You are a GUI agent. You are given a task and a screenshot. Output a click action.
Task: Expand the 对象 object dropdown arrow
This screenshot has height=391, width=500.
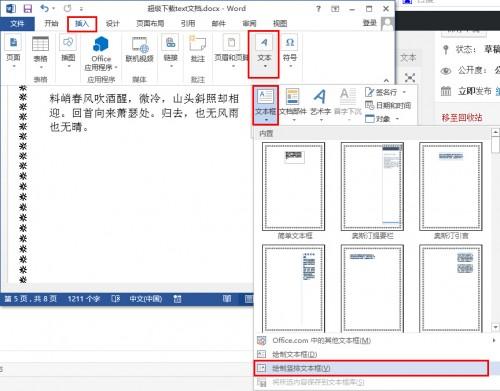point(397,119)
